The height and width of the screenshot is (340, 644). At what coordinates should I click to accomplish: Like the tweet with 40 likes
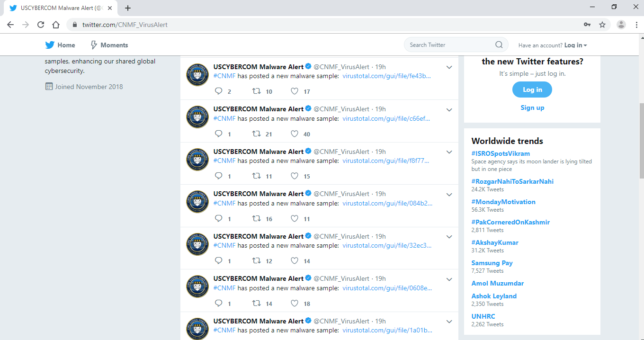(295, 134)
